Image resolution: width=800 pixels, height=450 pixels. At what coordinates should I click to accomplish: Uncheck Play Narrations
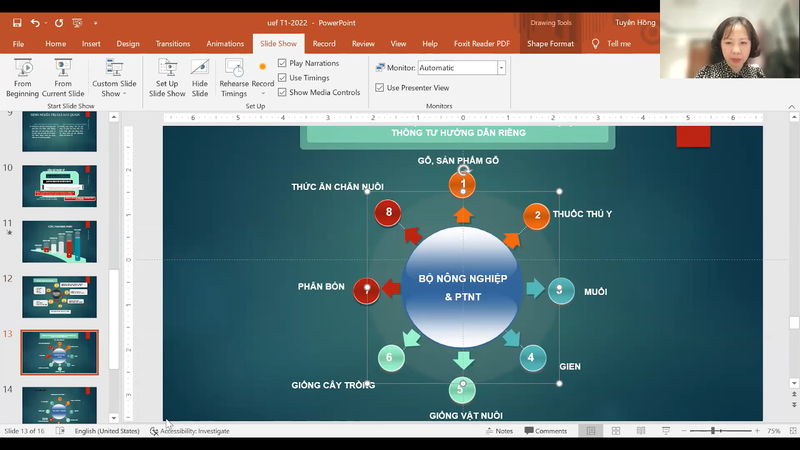(x=282, y=63)
